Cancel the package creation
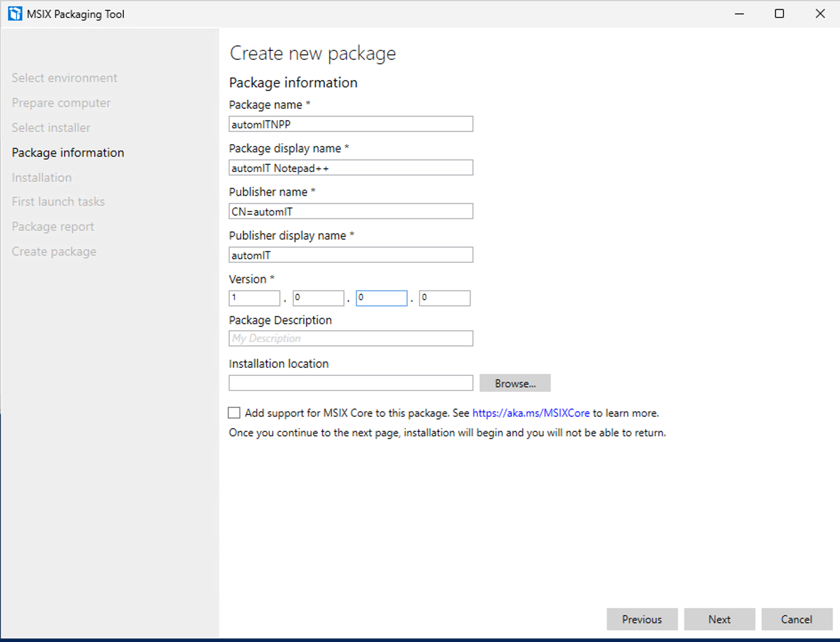 tap(796, 619)
